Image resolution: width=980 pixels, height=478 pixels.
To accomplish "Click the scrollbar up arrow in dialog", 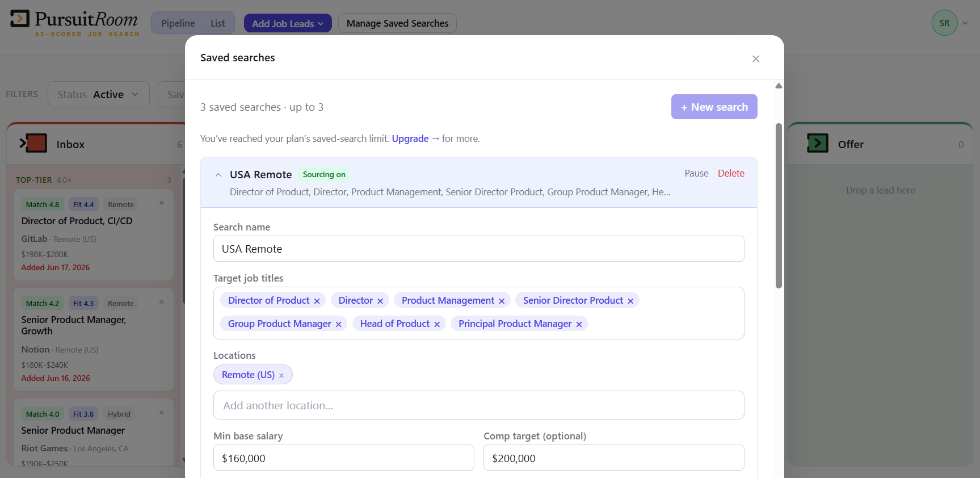I will pyautogui.click(x=779, y=86).
